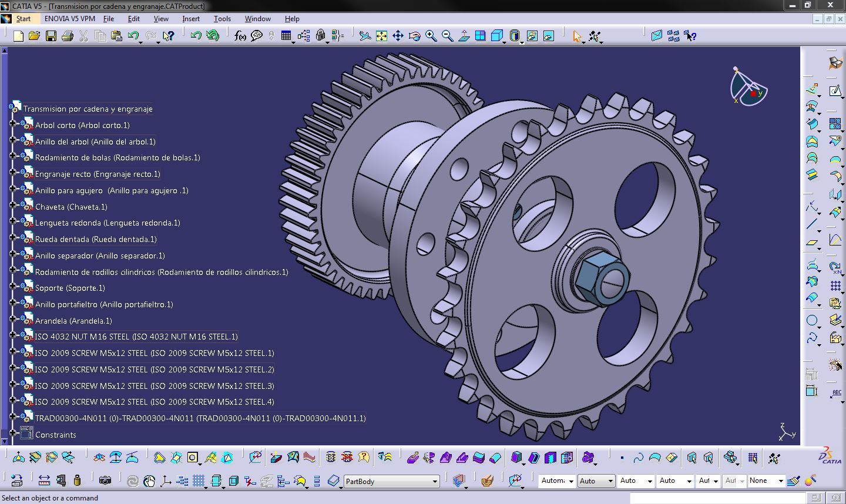Click the camera Capture icon
Screen dimensions: 846x504
pos(105,481)
